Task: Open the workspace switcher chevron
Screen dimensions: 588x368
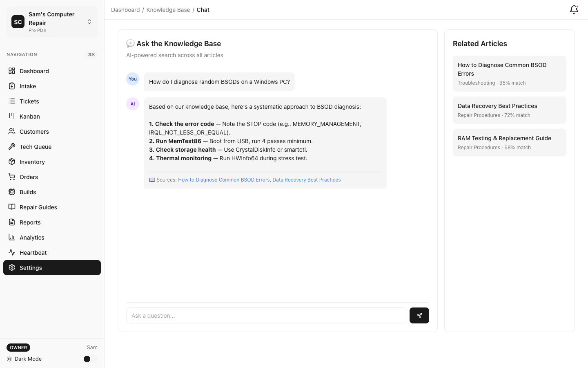Action: 89,22
